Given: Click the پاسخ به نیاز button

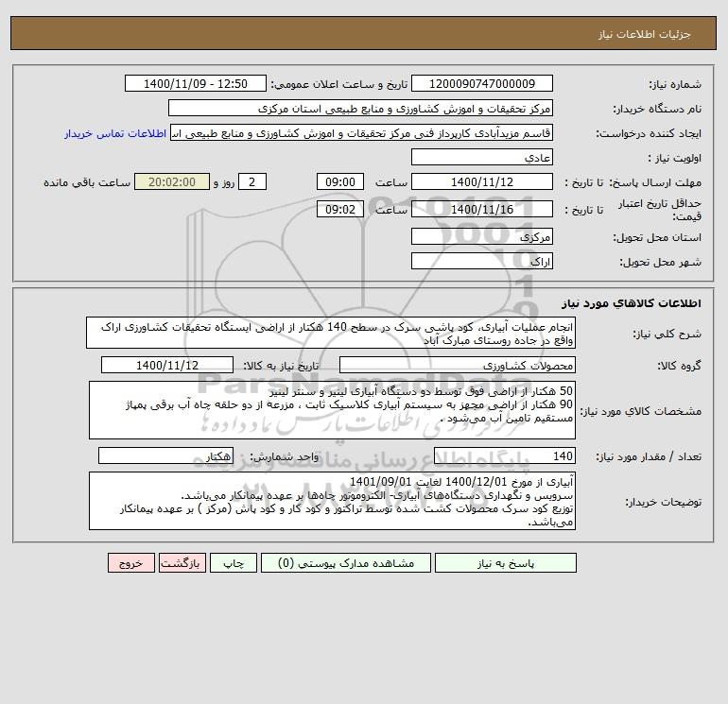Looking at the screenshot, I should pos(506,563).
